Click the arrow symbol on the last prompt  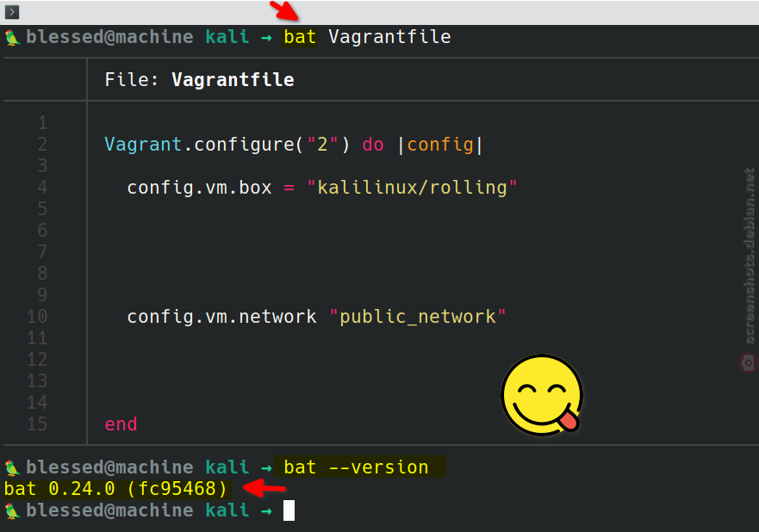pyautogui.click(x=266, y=510)
